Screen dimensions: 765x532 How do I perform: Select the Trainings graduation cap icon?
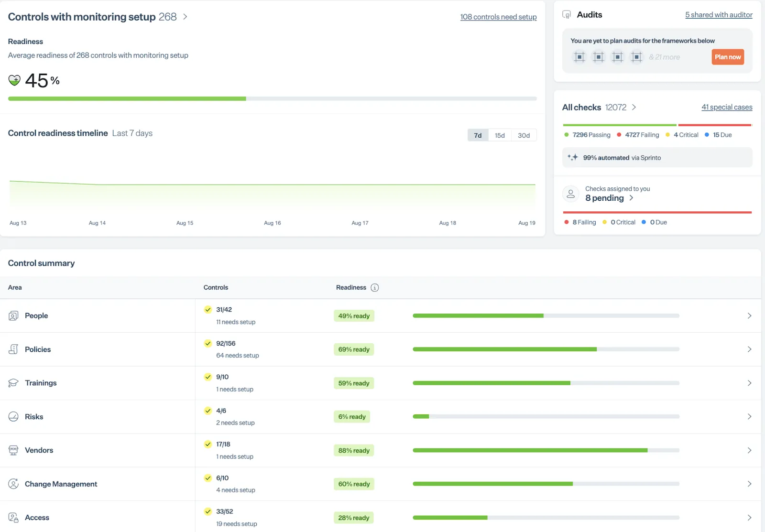click(13, 383)
